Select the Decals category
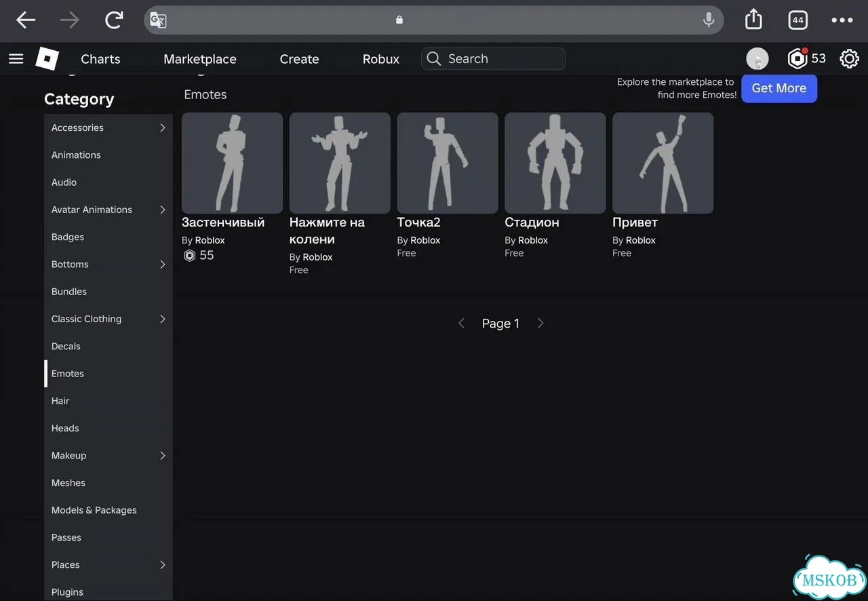 click(x=108, y=347)
